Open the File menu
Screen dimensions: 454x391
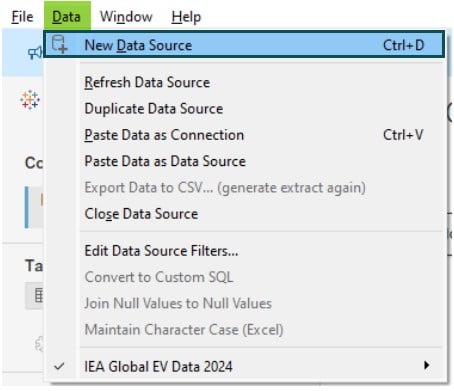pos(22,17)
